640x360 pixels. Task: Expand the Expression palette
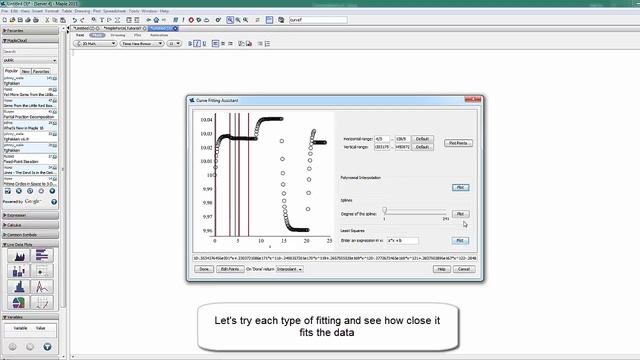tap(30, 215)
